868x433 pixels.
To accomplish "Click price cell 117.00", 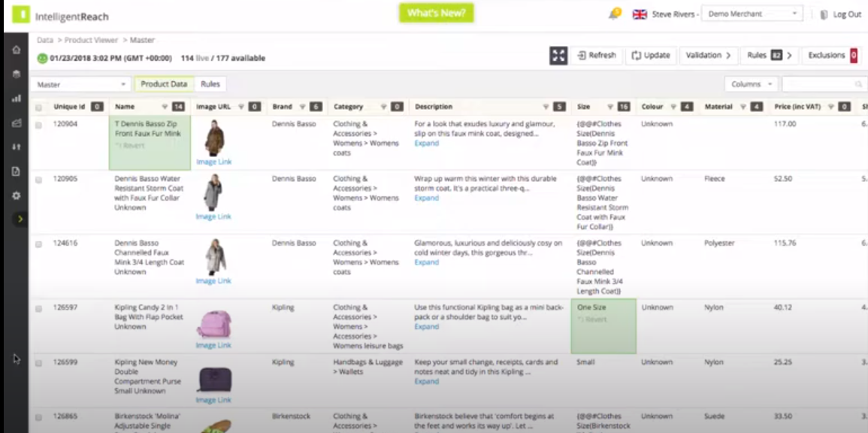I will pos(785,124).
